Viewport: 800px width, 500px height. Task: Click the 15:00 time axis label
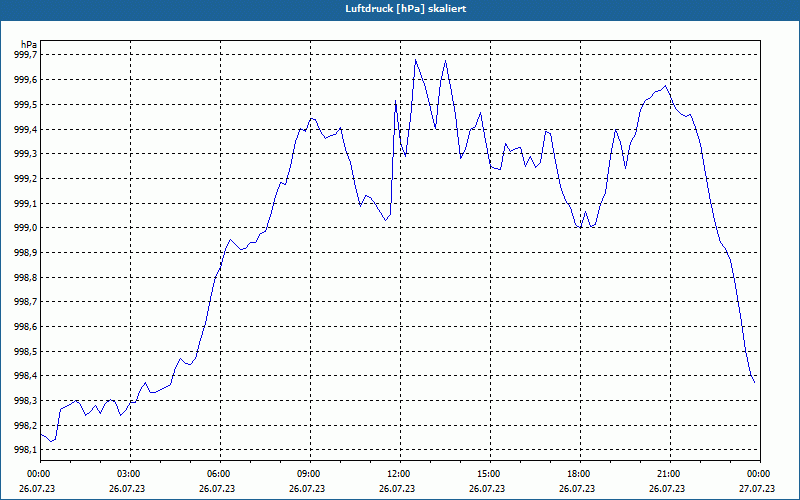pyautogui.click(x=490, y=474)
